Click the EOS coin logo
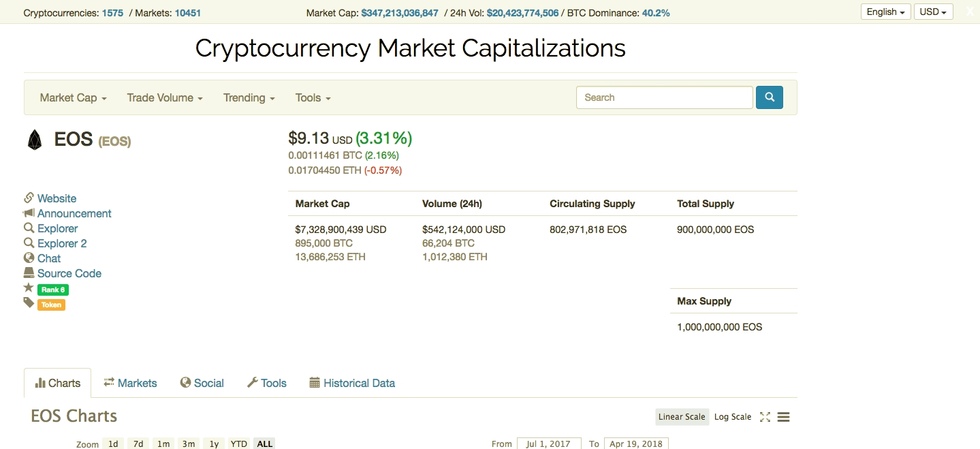 tap(35, 140)
